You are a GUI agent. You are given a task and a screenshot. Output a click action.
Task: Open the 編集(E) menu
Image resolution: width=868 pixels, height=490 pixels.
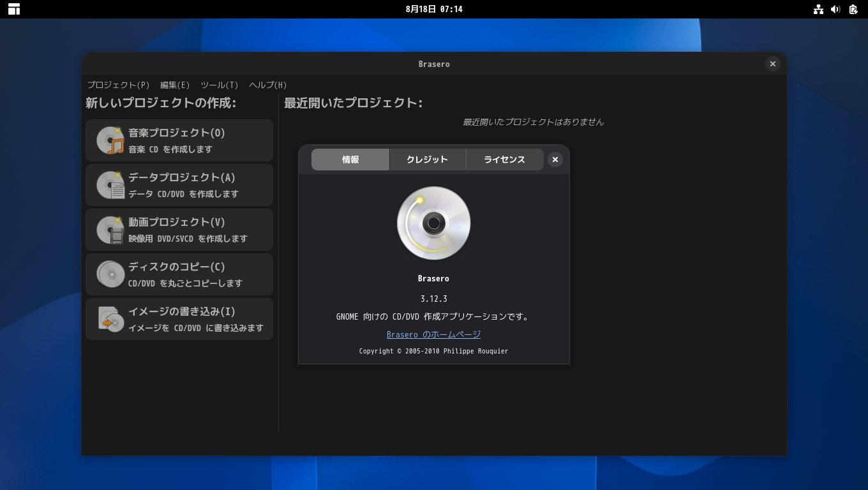pos(175,85)
